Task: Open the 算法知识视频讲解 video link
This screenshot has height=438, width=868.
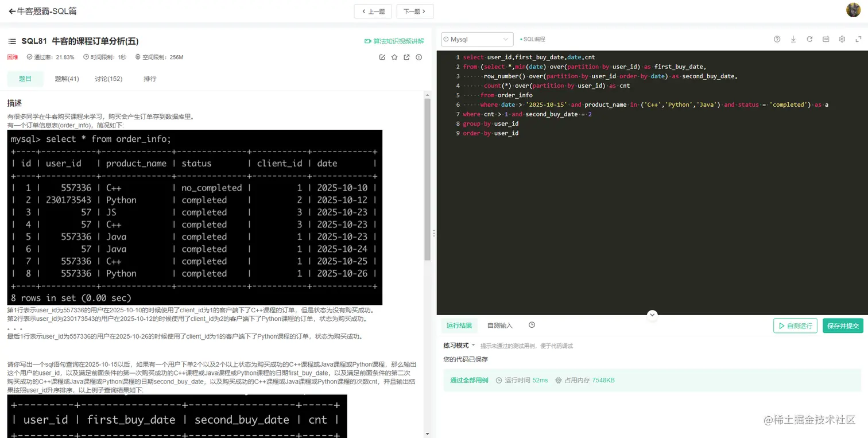Action: click(393, 41)
